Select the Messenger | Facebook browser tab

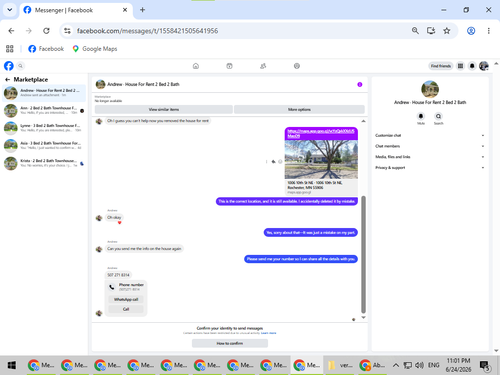[x=76, y=10]
